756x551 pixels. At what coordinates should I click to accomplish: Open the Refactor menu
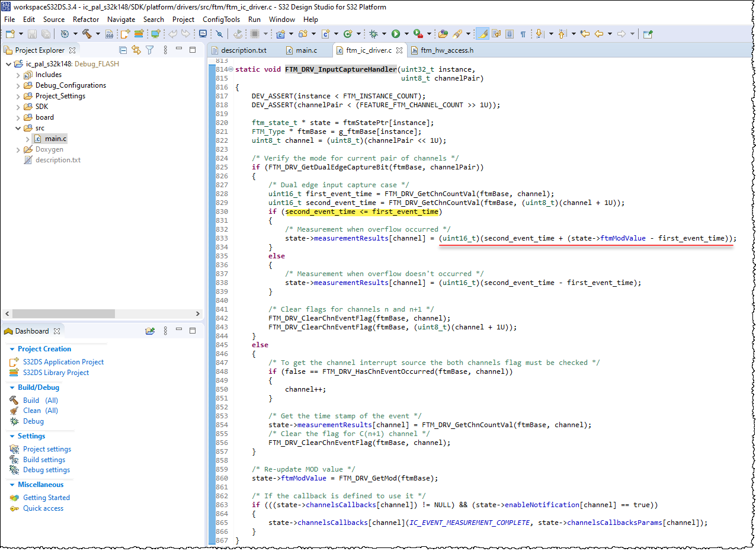point(86,20)
